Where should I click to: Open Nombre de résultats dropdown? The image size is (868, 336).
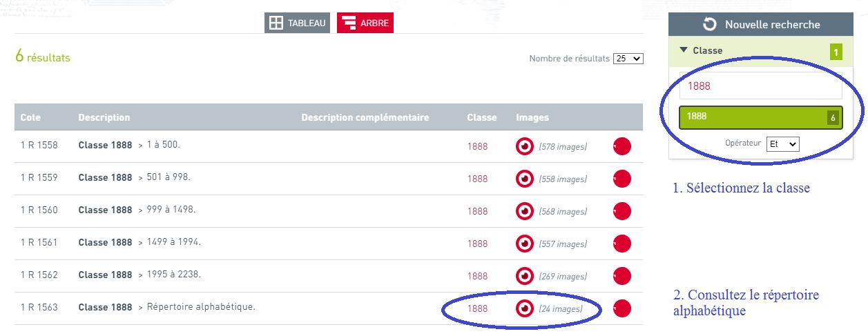(628, 59)
